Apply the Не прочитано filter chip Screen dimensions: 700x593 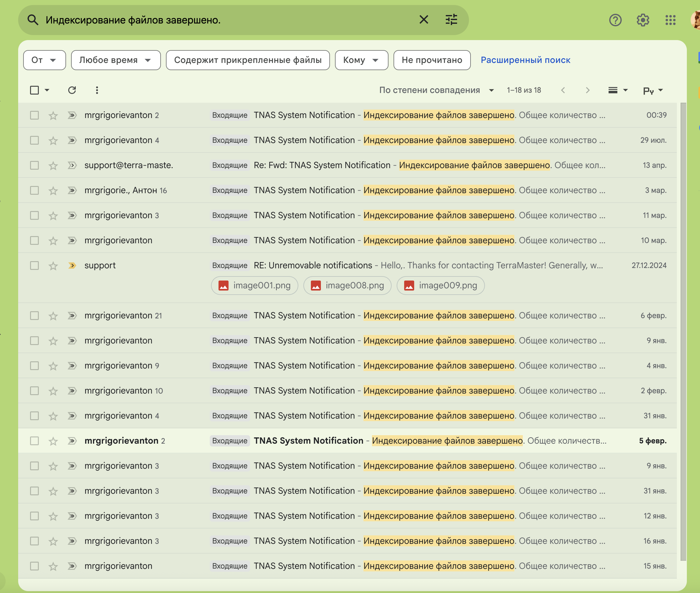point(431,60)
